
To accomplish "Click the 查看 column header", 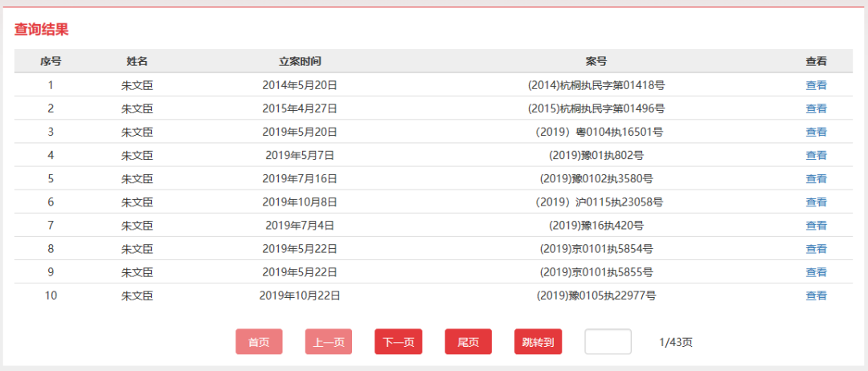I will [816, 61].
